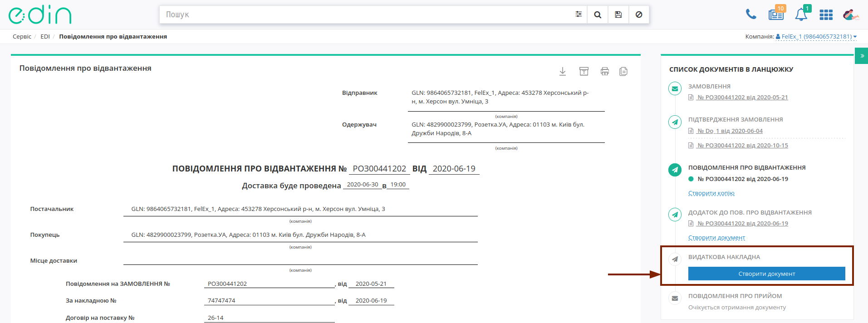
Task: Click contract number 26-14
Action: (x=216, y=318)
